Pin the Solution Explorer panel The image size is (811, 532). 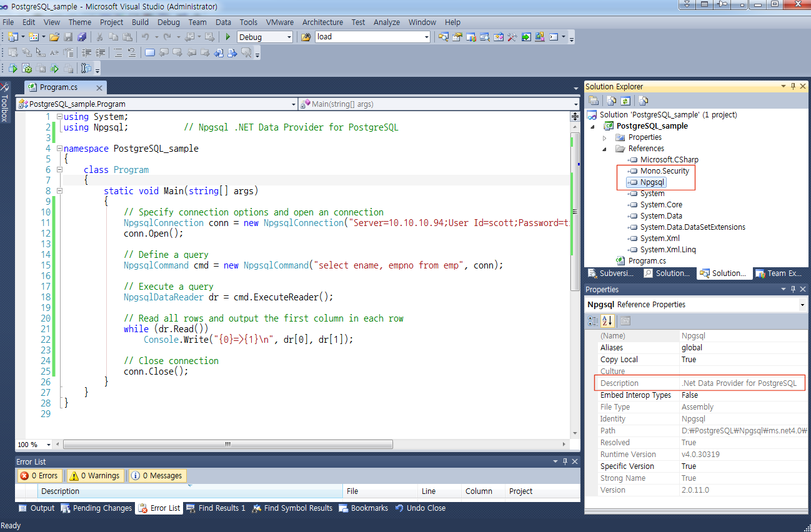(793, 86)
